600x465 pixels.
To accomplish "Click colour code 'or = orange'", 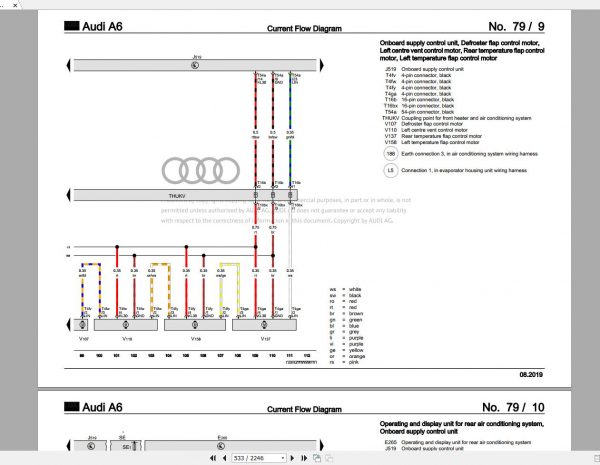I will click(347, 356).
